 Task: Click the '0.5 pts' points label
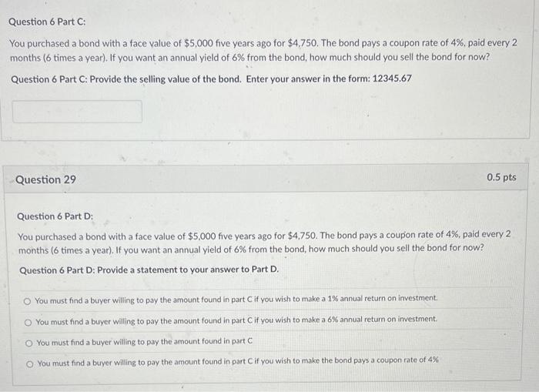pos(501,177)
